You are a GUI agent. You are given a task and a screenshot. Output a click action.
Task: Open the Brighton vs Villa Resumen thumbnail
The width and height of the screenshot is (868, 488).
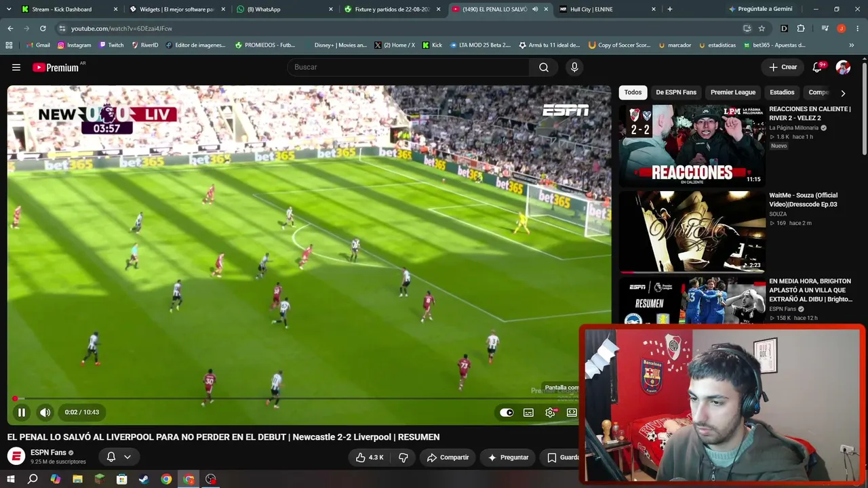pyautogui.click(x=692, y=300)
